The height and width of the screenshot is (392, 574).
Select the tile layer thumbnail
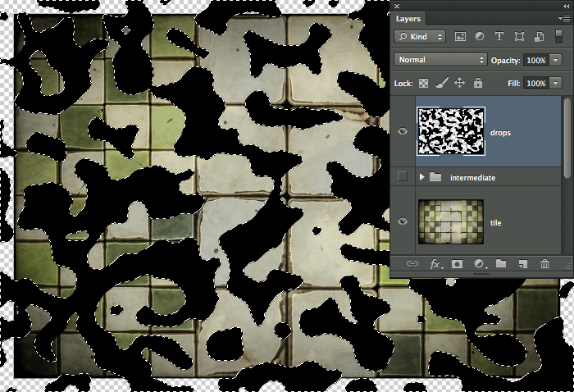(451, 221)
